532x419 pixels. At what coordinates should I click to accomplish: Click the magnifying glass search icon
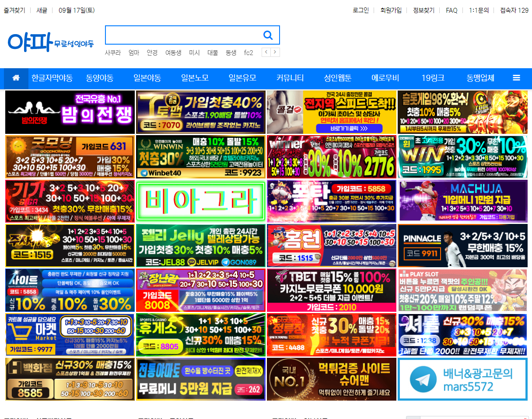pos(268,35)
